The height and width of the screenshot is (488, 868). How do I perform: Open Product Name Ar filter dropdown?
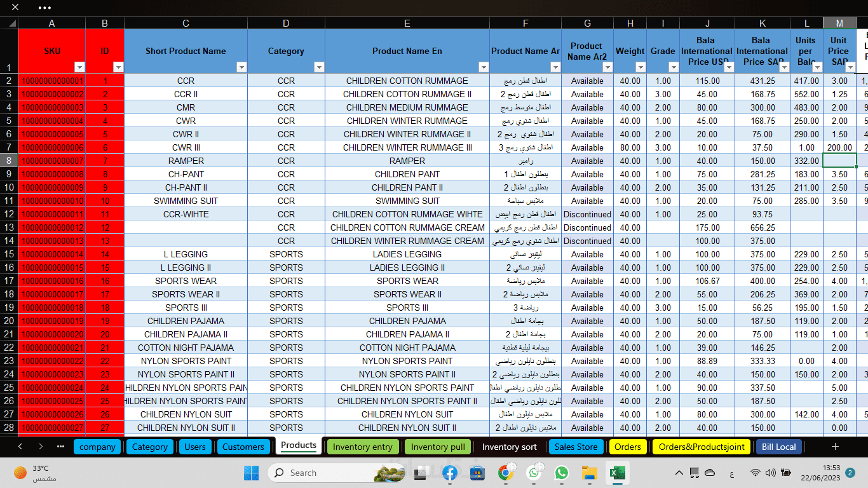(555, 67)
